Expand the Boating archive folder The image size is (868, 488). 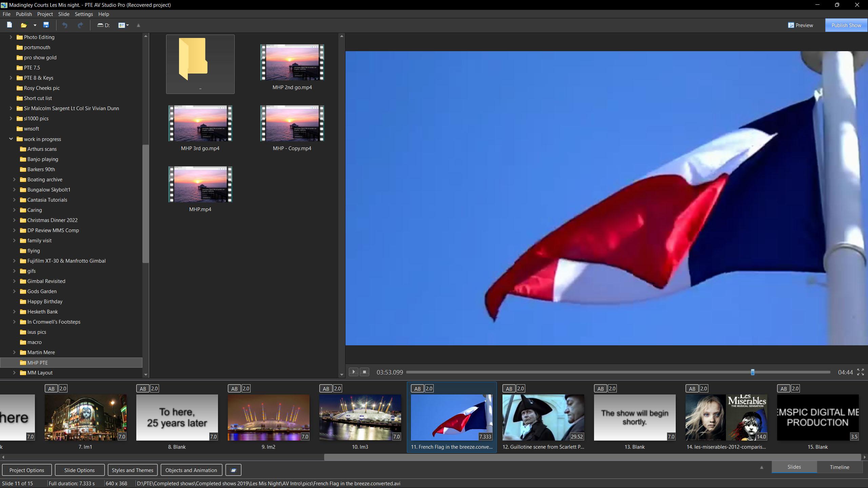tap(14, 179)
